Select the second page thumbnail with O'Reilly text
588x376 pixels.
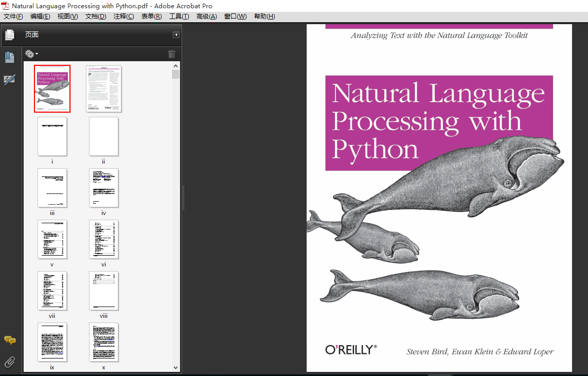104,88
